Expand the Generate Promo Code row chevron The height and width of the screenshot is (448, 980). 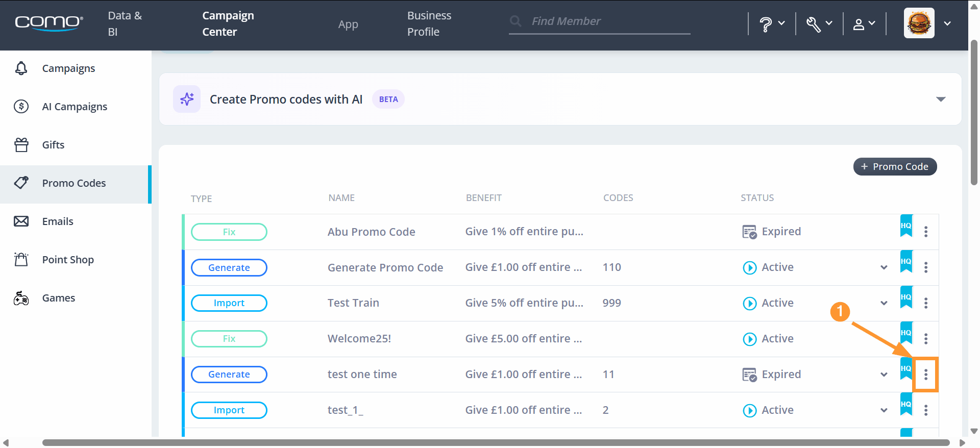click(884, 267)
